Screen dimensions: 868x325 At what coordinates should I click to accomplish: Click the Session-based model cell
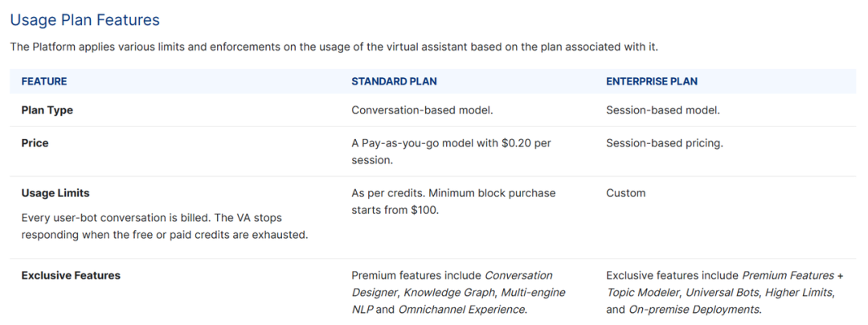(663, 110)
